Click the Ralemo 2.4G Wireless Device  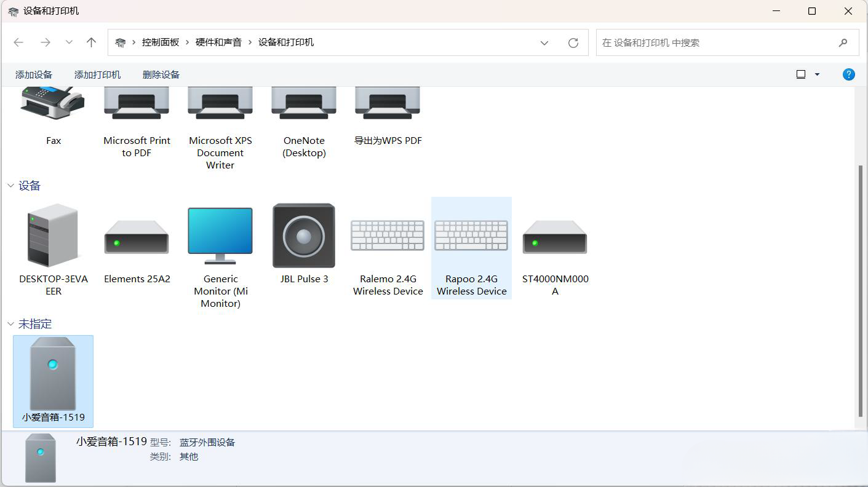pos(387,235)
